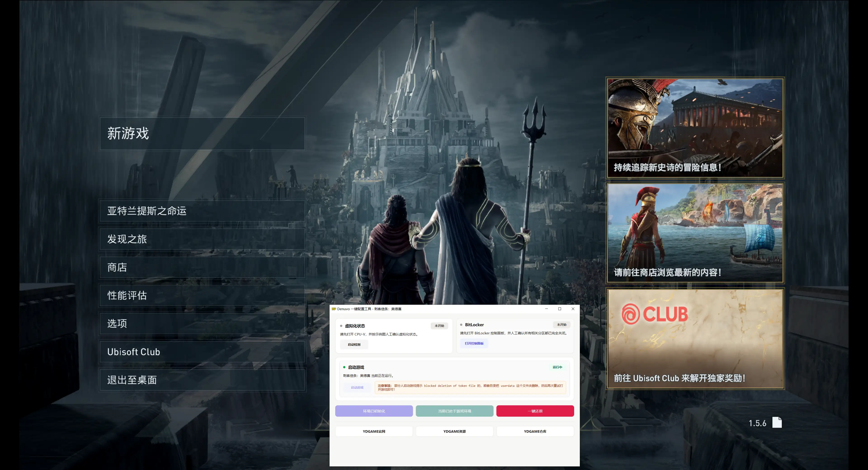Click the teal 当前已处于游戏环境 button
868x470 pixels.
point(455,411)
